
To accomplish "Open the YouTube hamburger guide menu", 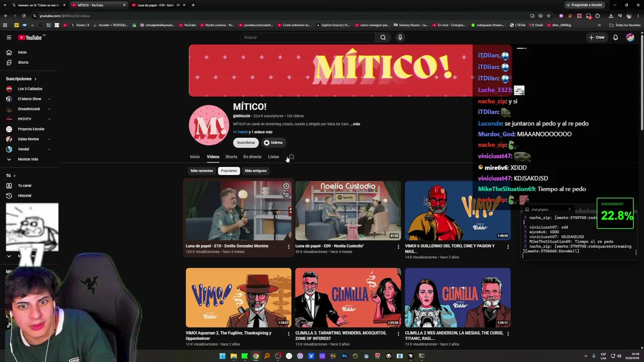I will [9, 37].
